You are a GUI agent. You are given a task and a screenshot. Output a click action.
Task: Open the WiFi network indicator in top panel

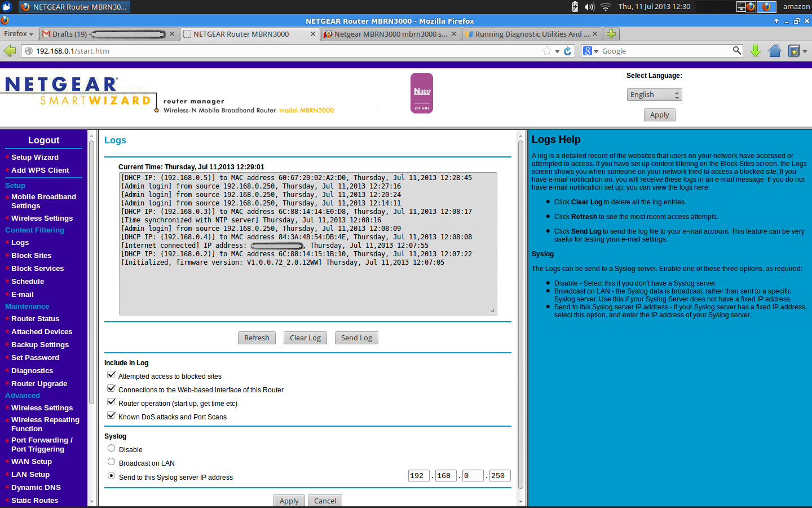click(x=606, y=7)
